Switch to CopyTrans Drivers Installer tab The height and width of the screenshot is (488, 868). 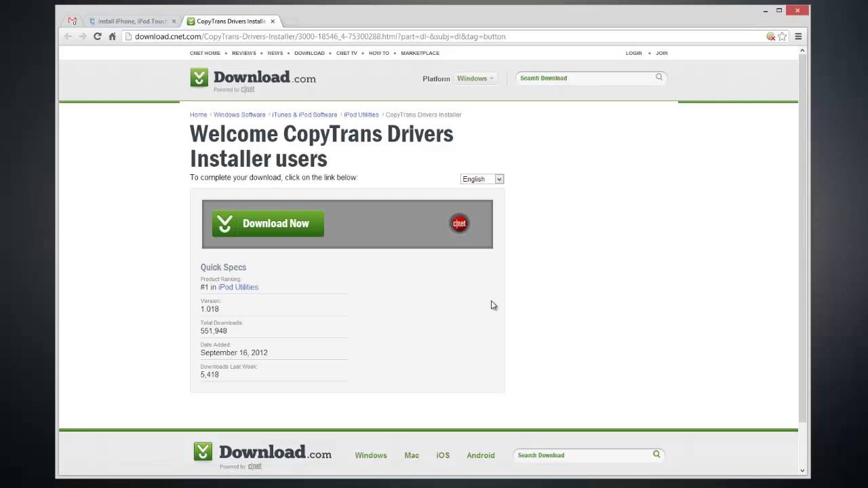[x=231, y=22]
